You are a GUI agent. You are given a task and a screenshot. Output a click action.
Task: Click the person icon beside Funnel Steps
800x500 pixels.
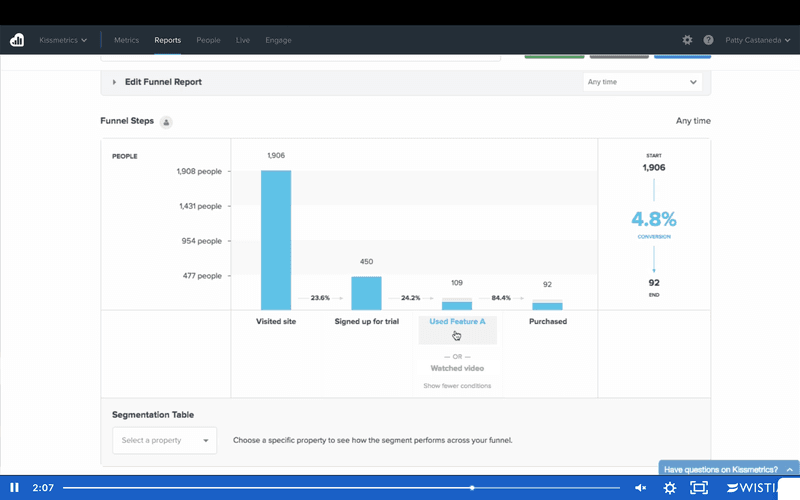(x=167, y=122)
